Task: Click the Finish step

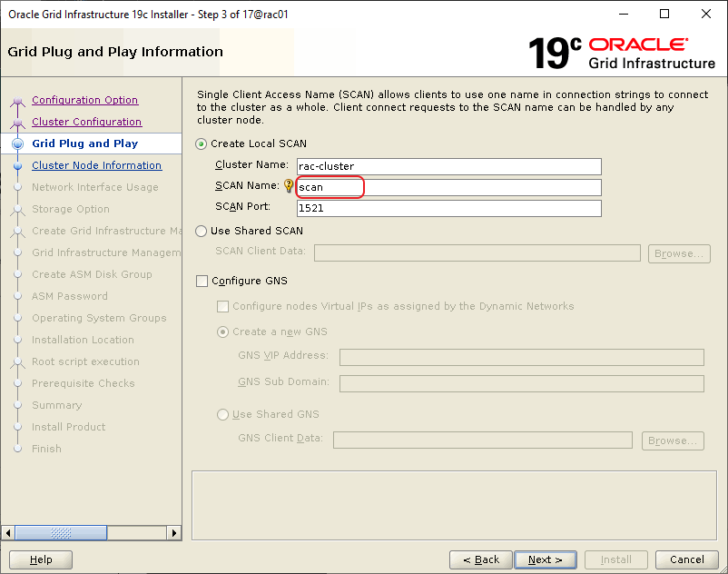Action: click(46, 449)
